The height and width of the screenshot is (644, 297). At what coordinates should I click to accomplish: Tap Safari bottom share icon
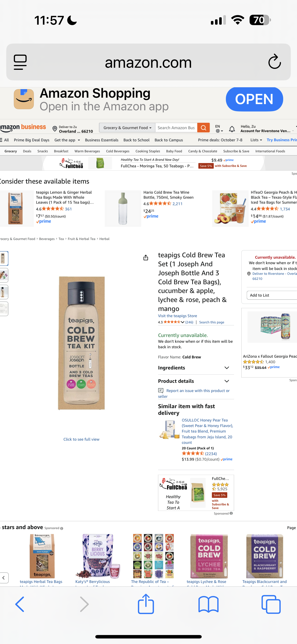(146, 604)
